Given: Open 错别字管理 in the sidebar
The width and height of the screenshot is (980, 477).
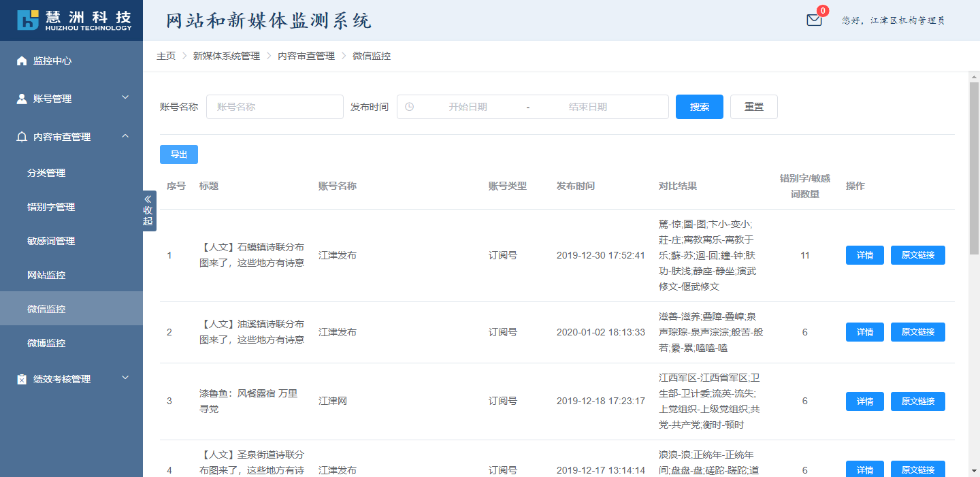Looking at the screenshot, I should [51, 207].
